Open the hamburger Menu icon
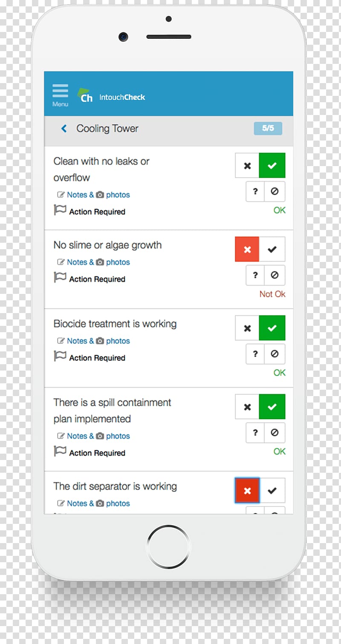This screenshot has width=341, height=644. tap(60, 95)
